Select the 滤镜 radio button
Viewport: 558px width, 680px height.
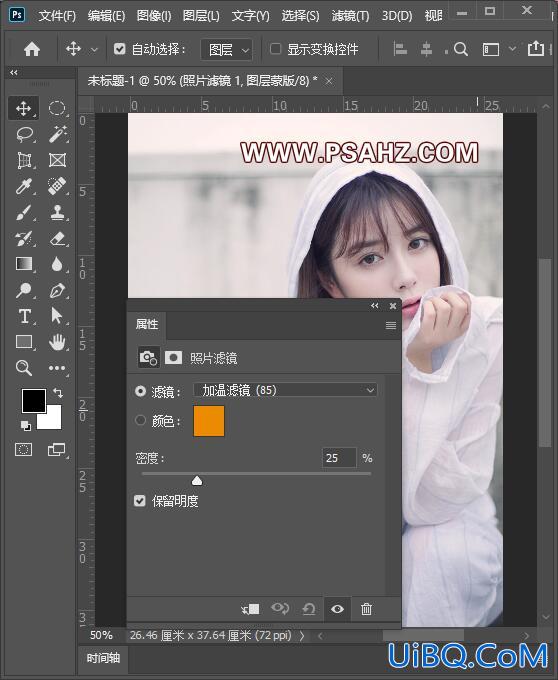[x=140, y=391]
